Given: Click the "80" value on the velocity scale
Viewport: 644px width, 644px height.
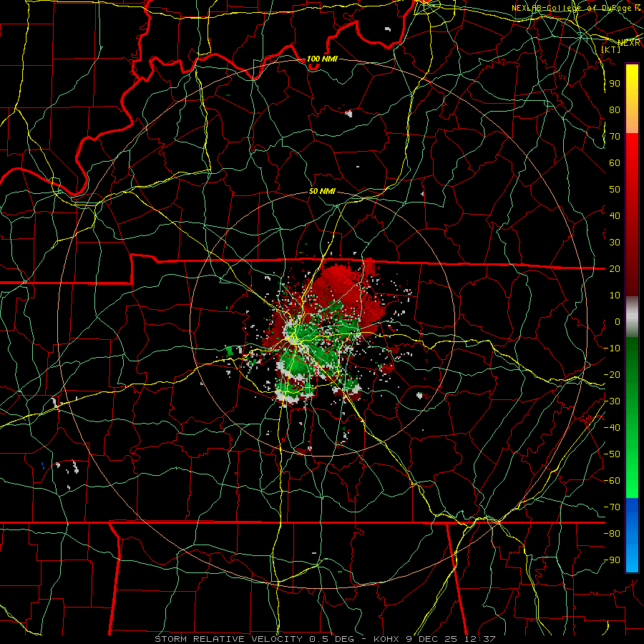Looking at the screenshot, I should (x=615, y=109).
